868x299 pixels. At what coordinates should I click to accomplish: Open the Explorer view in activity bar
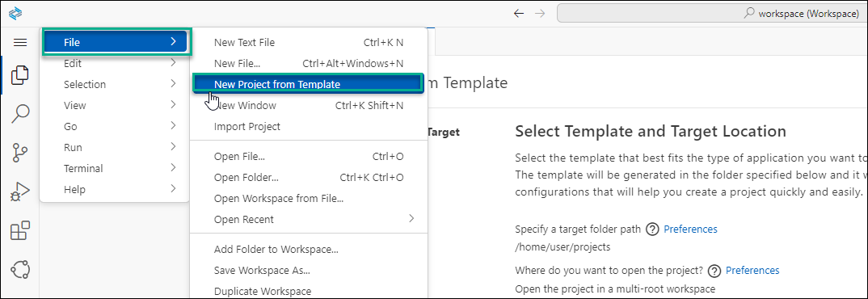click(20, 74)
